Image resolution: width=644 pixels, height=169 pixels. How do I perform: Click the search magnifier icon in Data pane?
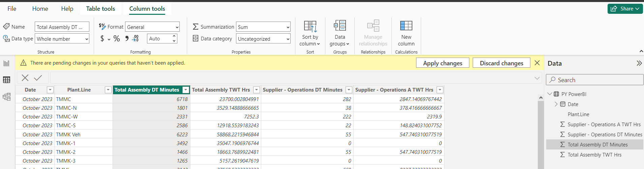click(x=552, y=80)
